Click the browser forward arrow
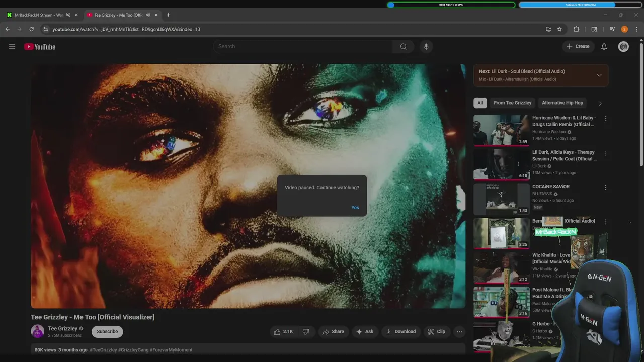644x362 pixels. (x=20, y=29)
